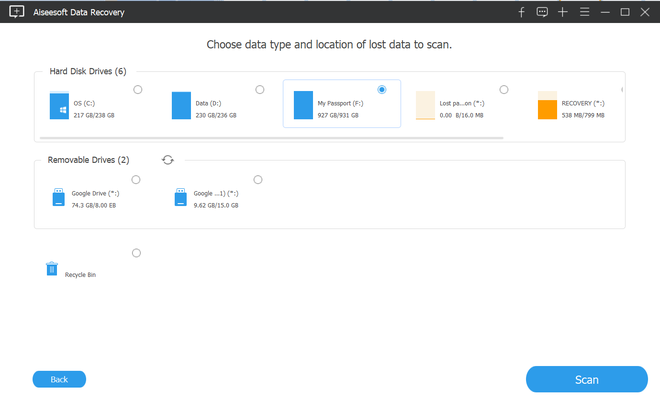Click the Google Drive USB icon

pos(59,197)
